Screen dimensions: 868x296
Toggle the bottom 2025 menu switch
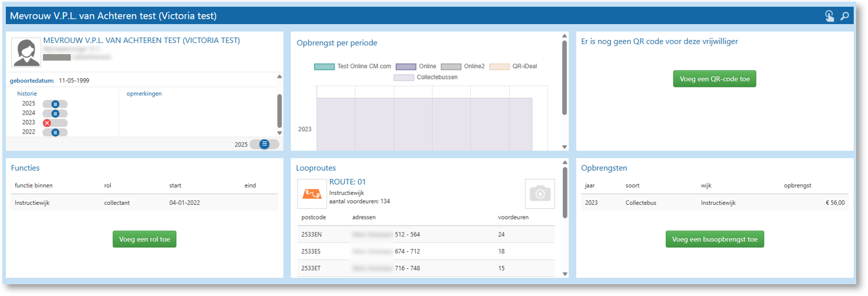(x=264, y=144)
